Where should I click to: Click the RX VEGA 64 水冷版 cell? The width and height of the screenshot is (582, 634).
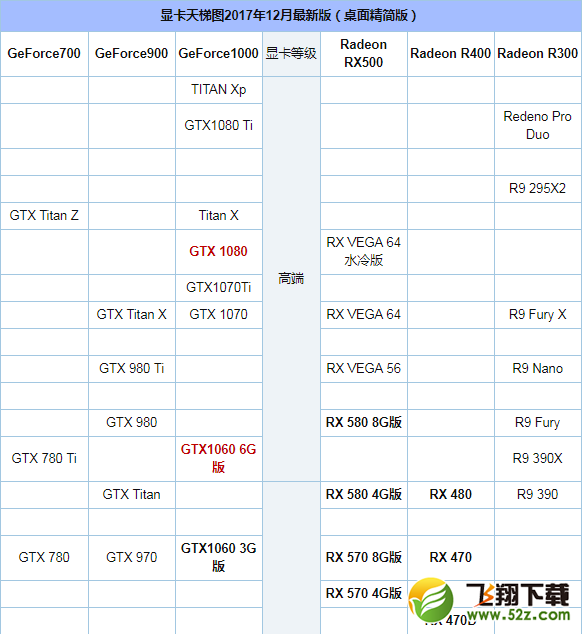(x=364, y=251)
